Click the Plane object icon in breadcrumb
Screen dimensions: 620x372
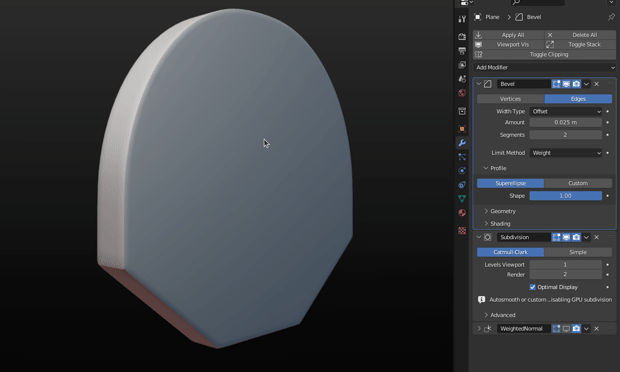coord(478,17)
